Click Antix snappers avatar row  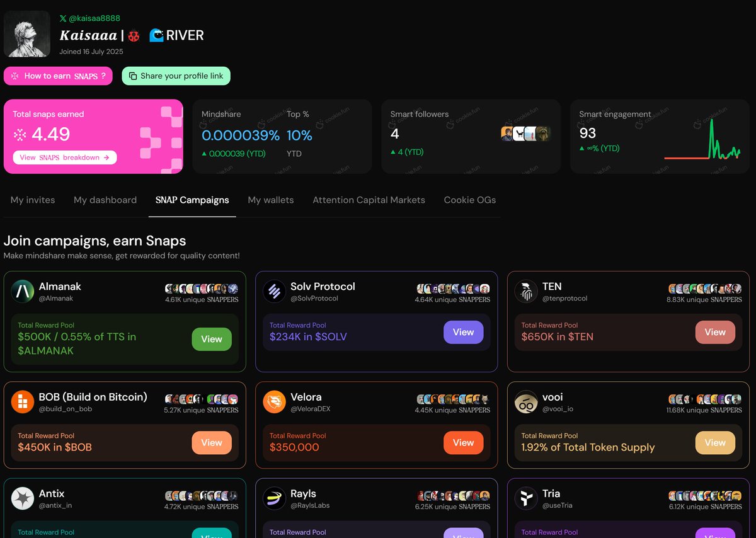pos(202,496)
